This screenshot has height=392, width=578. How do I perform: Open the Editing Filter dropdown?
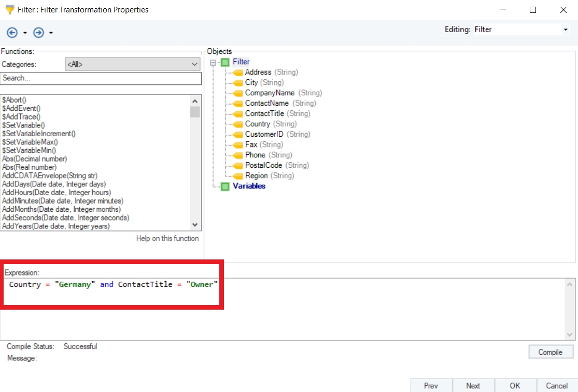point(565,30)
